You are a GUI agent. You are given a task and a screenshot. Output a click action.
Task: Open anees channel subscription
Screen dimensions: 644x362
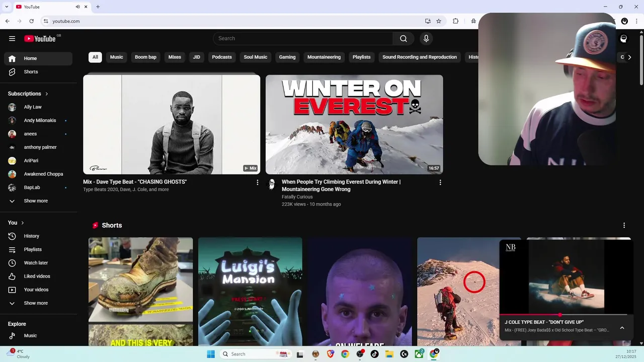[38, 134]
